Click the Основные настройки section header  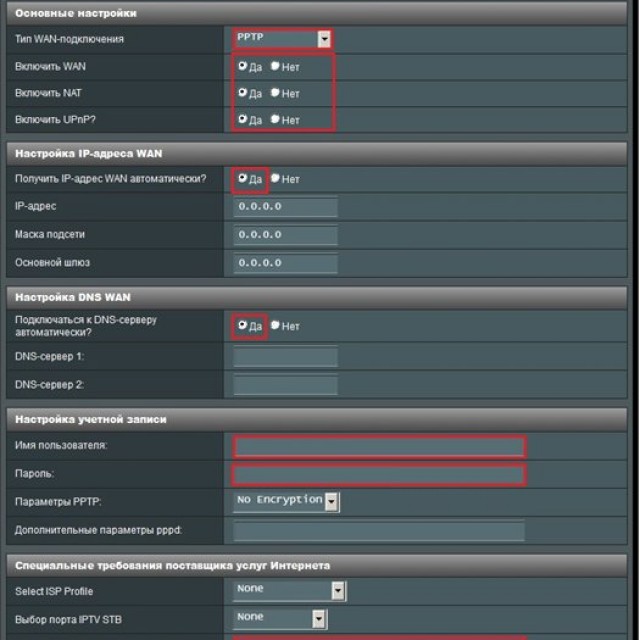tap(317, 13)
